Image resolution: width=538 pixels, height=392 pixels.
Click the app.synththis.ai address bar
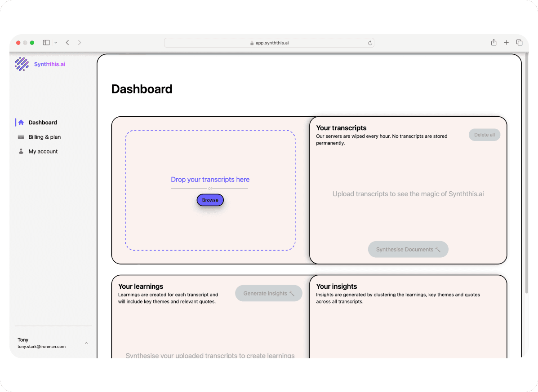tap(269, 43)
